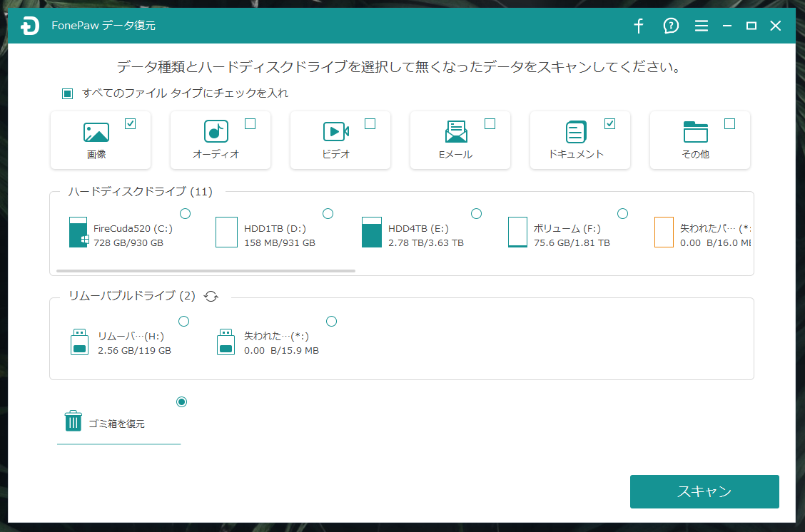805x532 pixels.
Task: Click the 75.6 GB/1.81 TB capacity text
Action: click(x=572, y=242)
